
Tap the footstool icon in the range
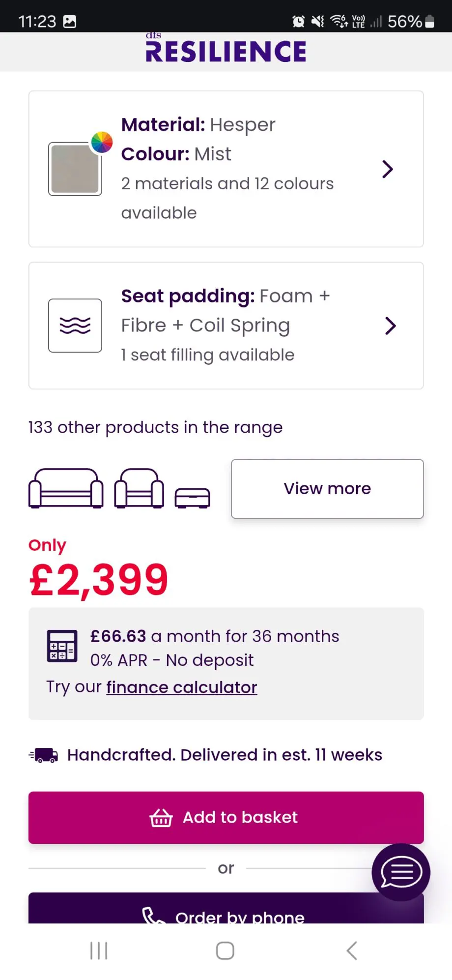pos(193,498)
